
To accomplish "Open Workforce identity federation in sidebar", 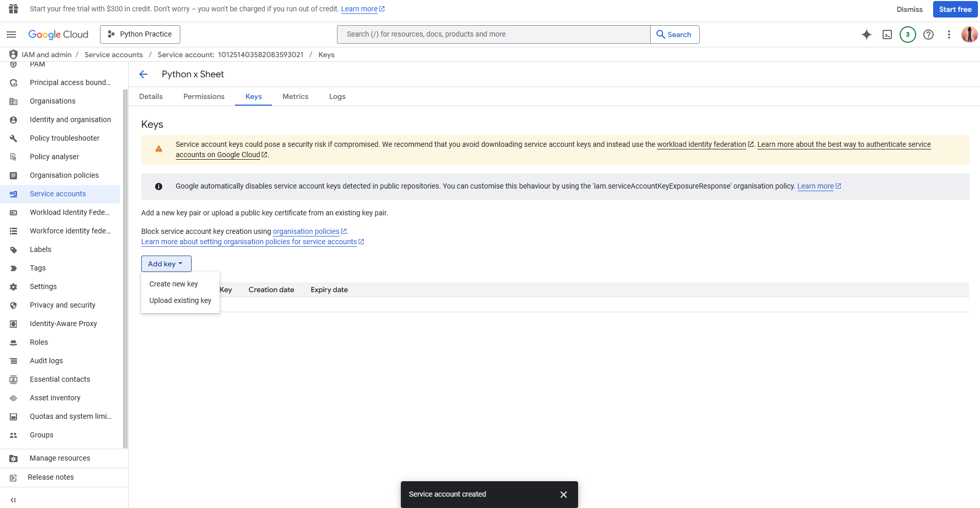I will (x=60, y=231).
